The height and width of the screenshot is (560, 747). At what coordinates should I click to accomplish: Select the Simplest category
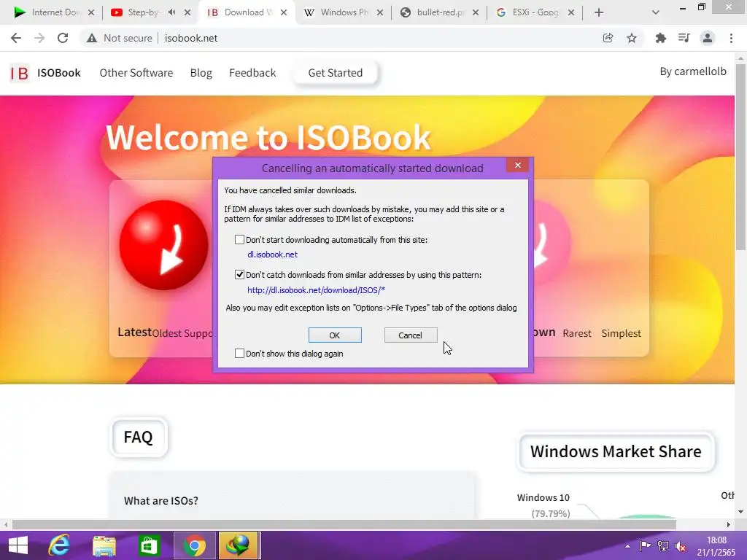[x=622, y=333]
